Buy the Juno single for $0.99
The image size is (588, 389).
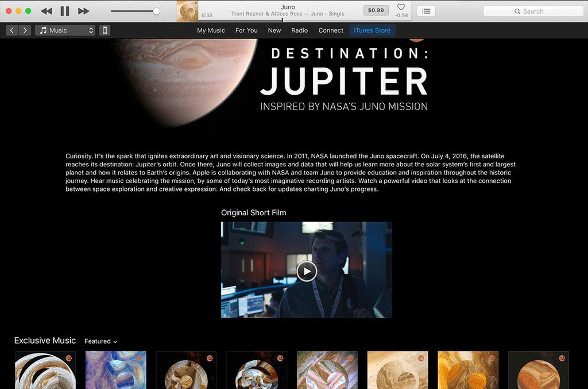click(376, 10)
